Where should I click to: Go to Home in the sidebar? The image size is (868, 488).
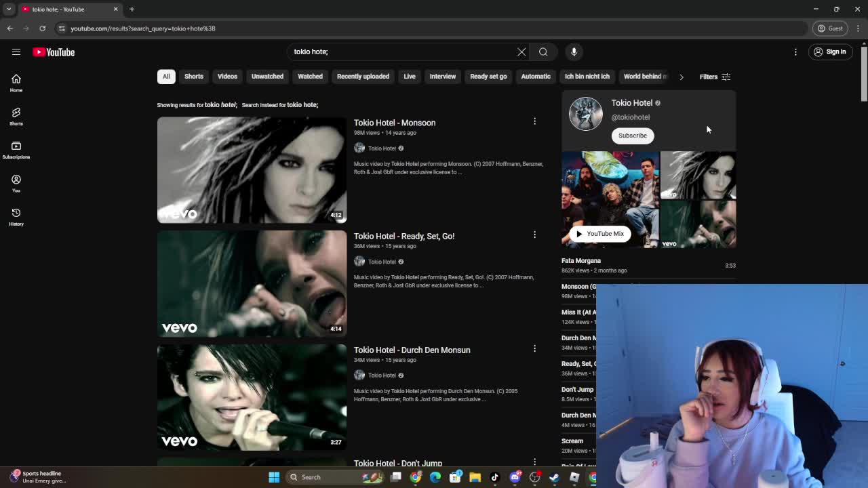tap(16, 83)
